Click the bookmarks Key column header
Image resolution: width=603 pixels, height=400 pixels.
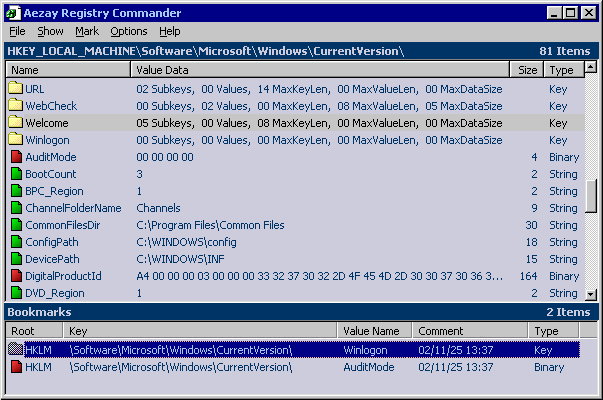tap(200, 331)
